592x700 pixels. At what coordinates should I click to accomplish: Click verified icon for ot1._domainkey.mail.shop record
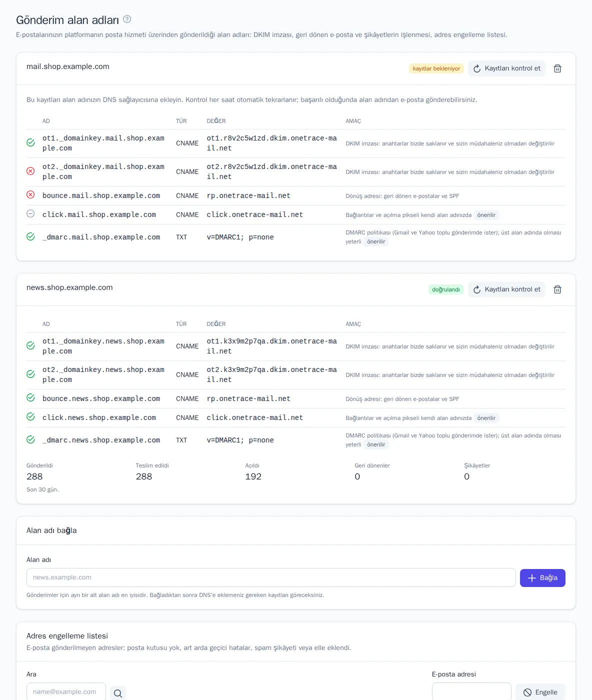pyautogui.click(x=30, y=142)
